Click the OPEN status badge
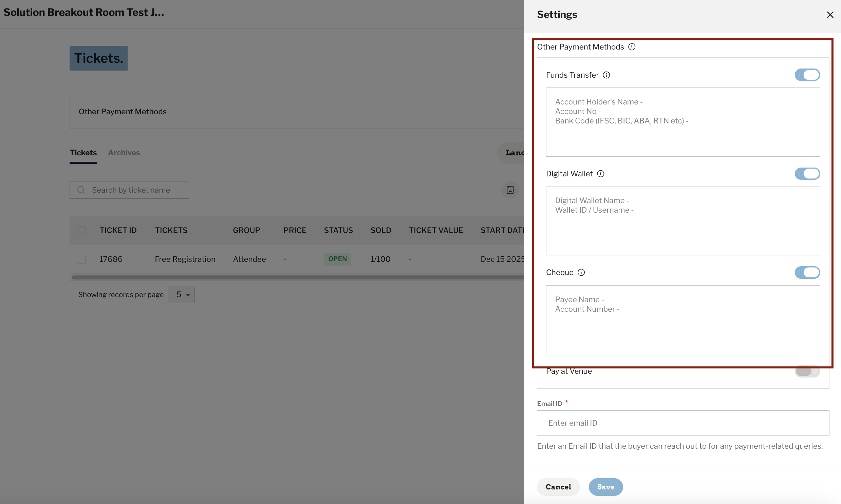 [x=337, y=259]
